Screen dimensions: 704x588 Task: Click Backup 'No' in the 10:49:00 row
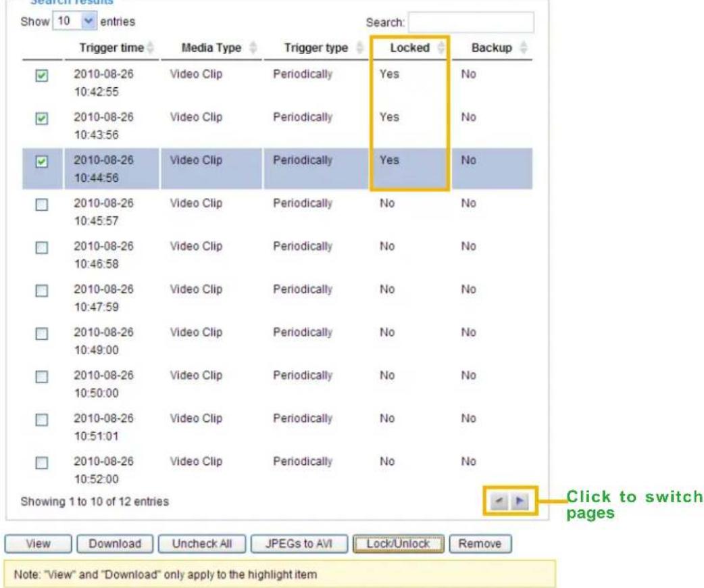pos(468,333)
